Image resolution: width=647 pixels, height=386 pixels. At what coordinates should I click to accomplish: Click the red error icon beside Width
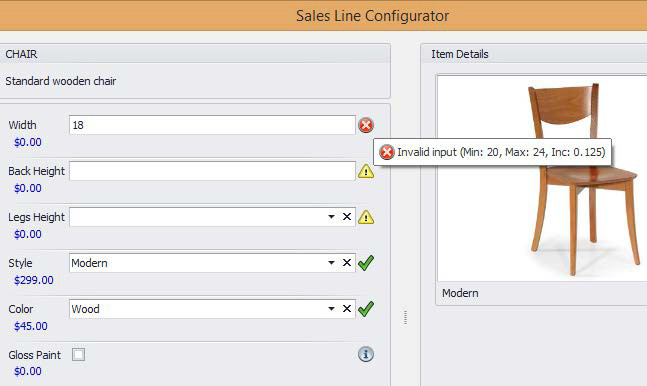coord(366,125)
